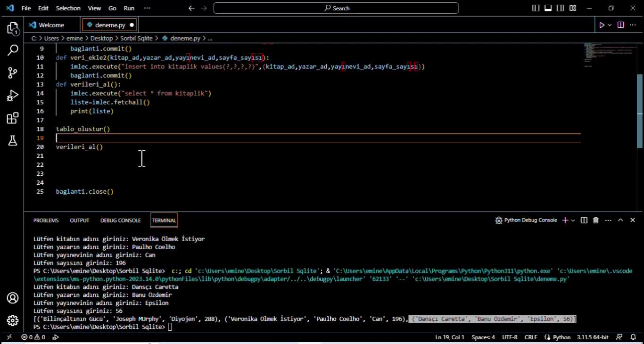The width and height of the screenshot is (644, 344).
Task: Click the 3.11.5 64-bit interpreter selector
Action: tap(592, 337)
